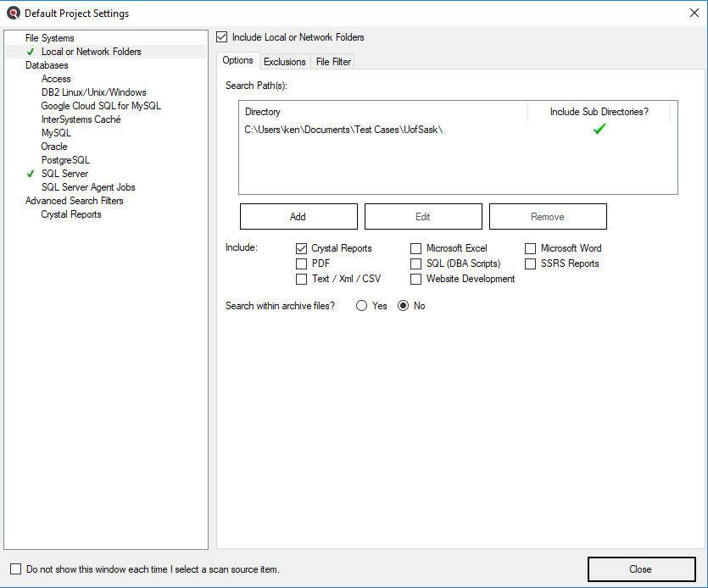Image resolution: width=708 pixels, height=588 pixels.
Task: Select Yes for searching archive files
Action: click(362, 306)
